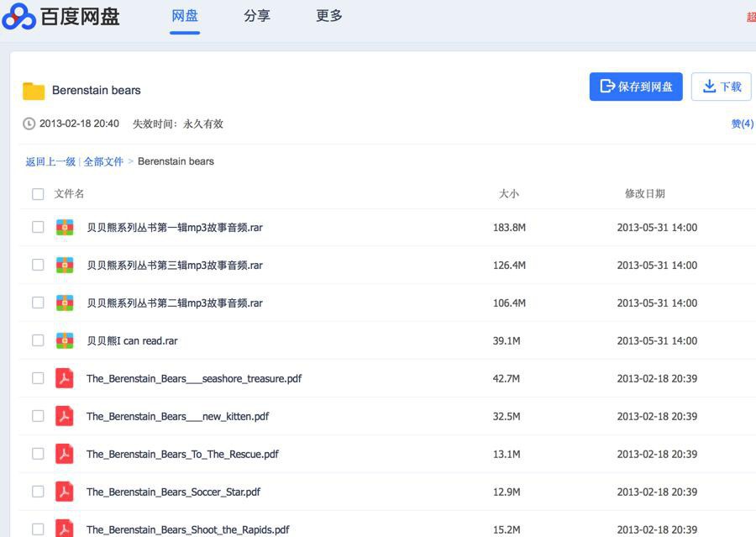The image size is (756, 537).
Task: Click rar icon for 第二辑mp3故事音频 file
Action: [65, 303]
